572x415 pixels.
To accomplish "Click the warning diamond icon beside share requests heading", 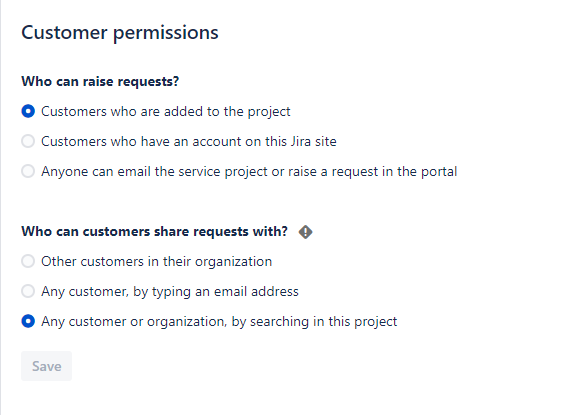I will click(x=305, y=232).
